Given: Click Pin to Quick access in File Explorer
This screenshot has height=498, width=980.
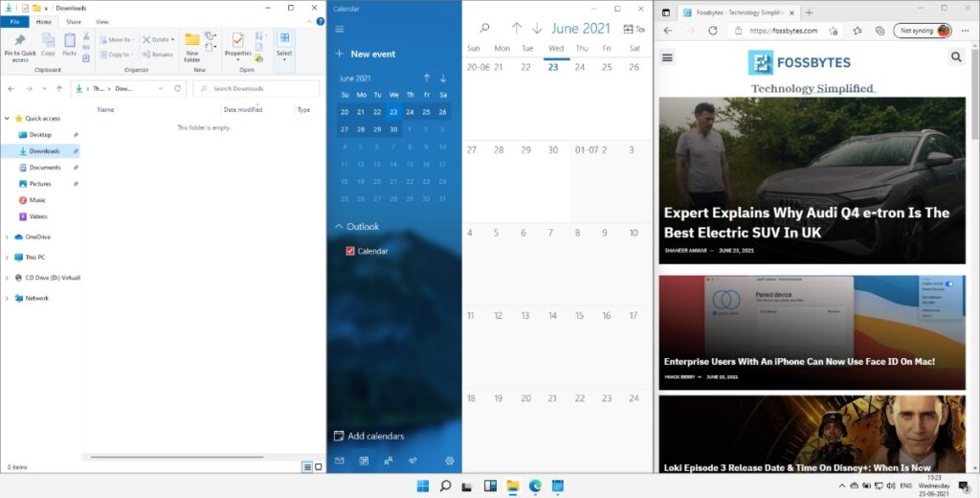Looking at the screenshot, I should [20, 47].
